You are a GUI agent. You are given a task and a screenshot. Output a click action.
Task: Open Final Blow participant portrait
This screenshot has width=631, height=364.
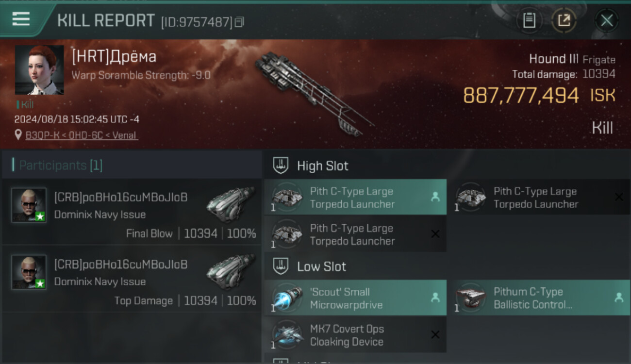point(29,205)
